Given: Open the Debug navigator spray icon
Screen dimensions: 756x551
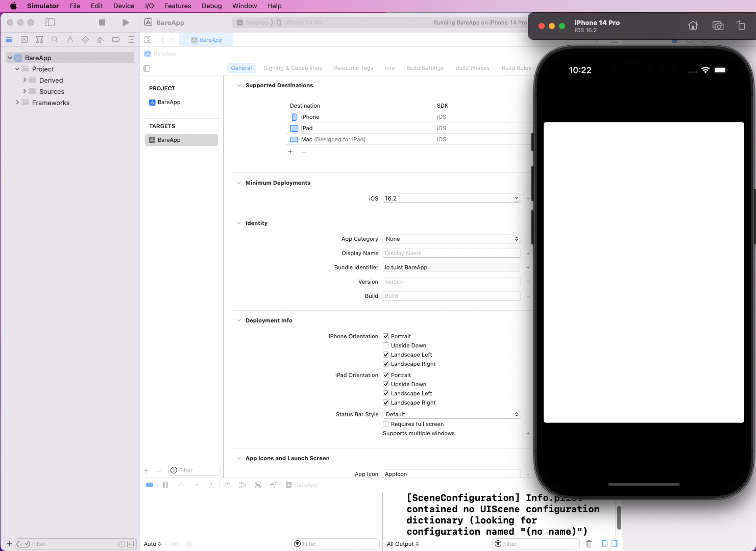Looking at the screenshot, I should [x=101, y=40].
